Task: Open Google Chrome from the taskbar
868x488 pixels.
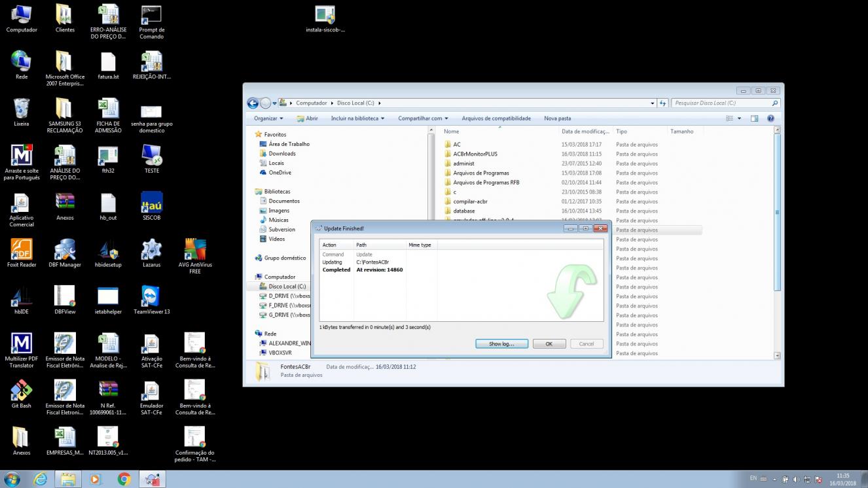Action: [124, 479]
